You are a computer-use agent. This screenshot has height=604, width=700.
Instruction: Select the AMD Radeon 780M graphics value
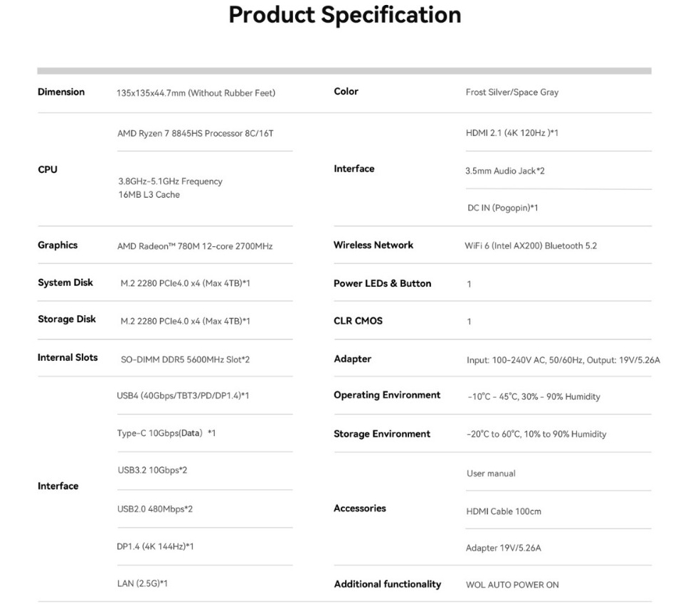click(194, 246)
